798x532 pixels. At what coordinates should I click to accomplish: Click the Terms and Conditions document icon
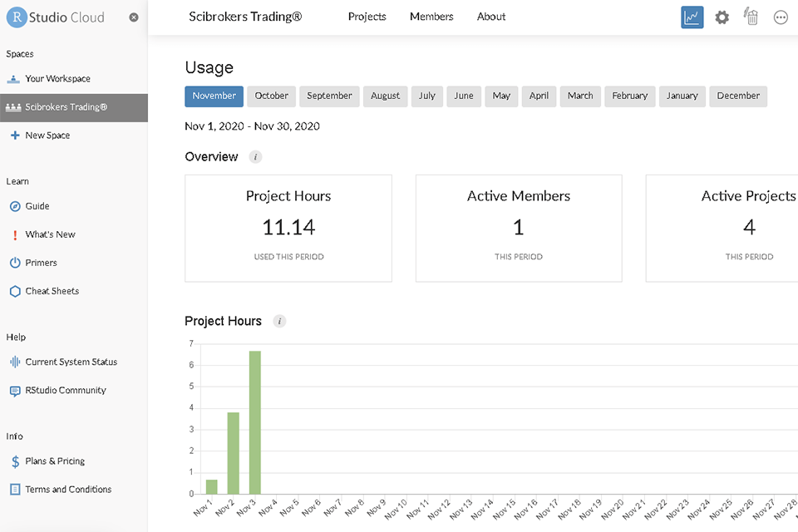15,490
